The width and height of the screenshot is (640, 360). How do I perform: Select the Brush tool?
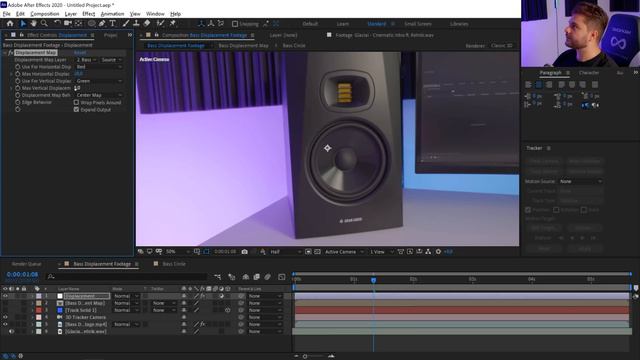pos(126,24)
